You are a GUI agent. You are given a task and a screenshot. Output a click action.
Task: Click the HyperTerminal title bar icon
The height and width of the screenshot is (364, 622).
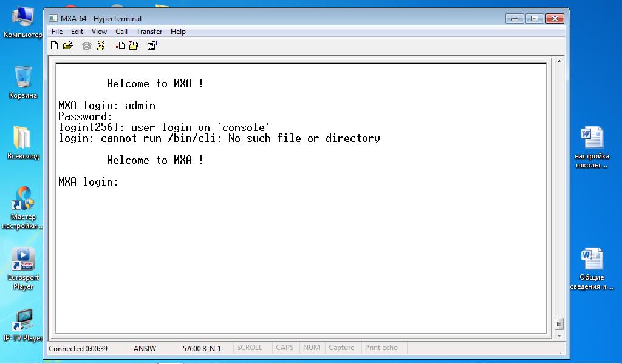[x=53, y=18]
